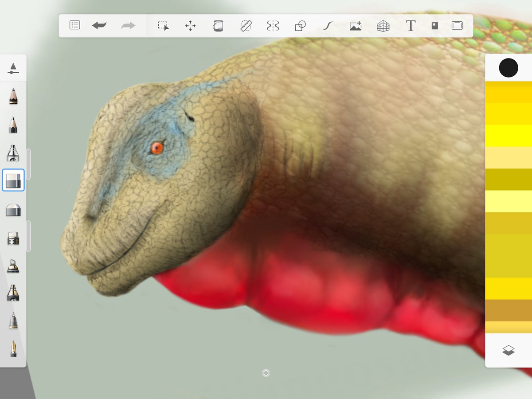Open the Perspective grid guides

(383, 26)
